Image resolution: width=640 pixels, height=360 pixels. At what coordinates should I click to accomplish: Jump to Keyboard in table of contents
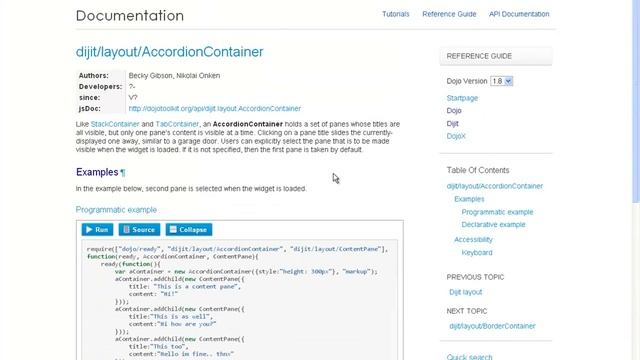pos(477,253)
